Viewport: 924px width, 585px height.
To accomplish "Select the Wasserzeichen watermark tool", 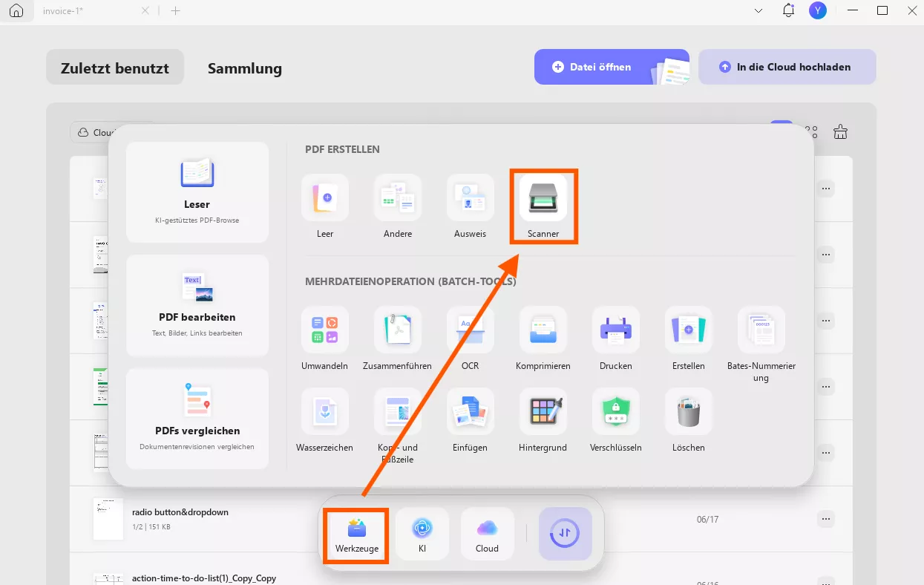I will pos(325,420).
